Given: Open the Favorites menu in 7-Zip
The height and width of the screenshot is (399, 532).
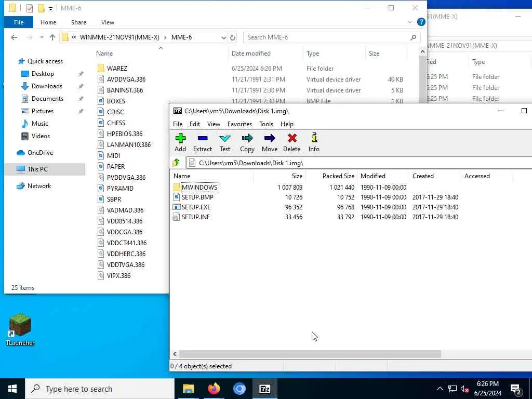Looking at the screenshot, I should point(240,124).
